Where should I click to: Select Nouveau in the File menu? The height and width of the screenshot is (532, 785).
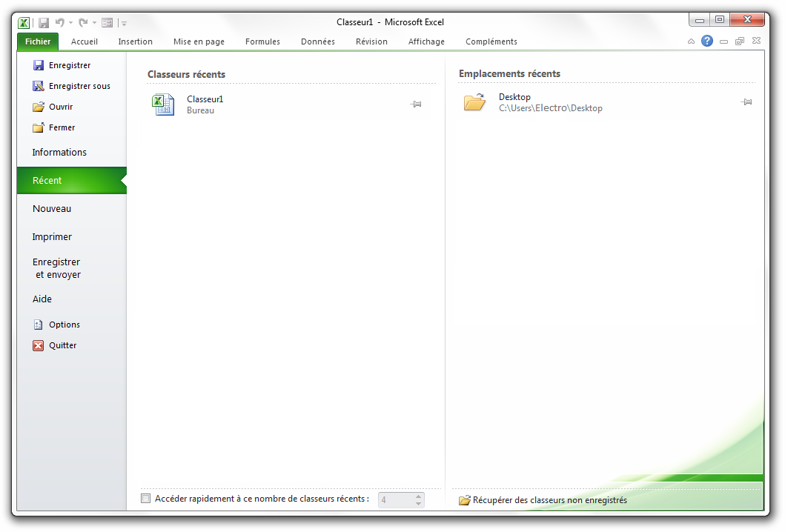point(52,209)
